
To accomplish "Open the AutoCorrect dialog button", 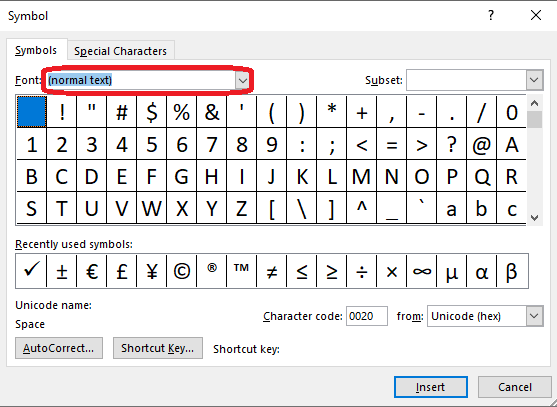I will 59,348.
